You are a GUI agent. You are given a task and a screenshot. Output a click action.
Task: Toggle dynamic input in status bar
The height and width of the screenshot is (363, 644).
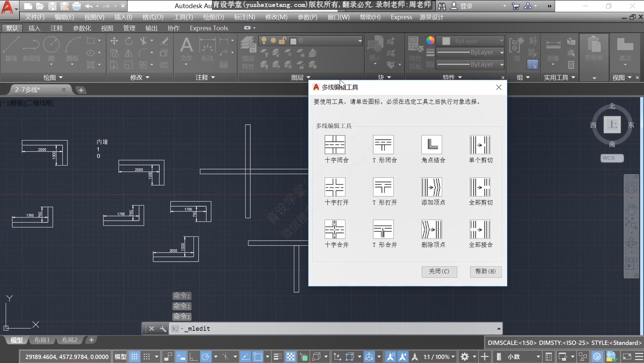pyautogui.click(x=181, y=357)
